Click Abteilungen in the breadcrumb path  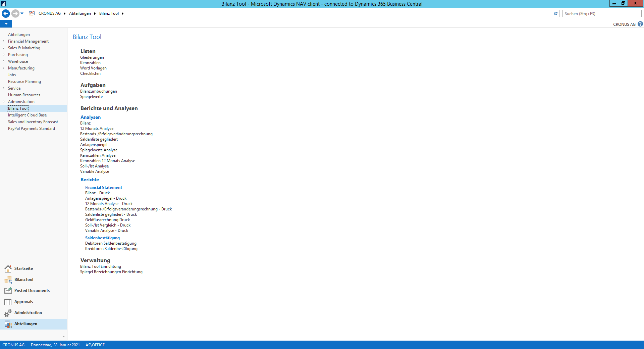coord(80,13)
